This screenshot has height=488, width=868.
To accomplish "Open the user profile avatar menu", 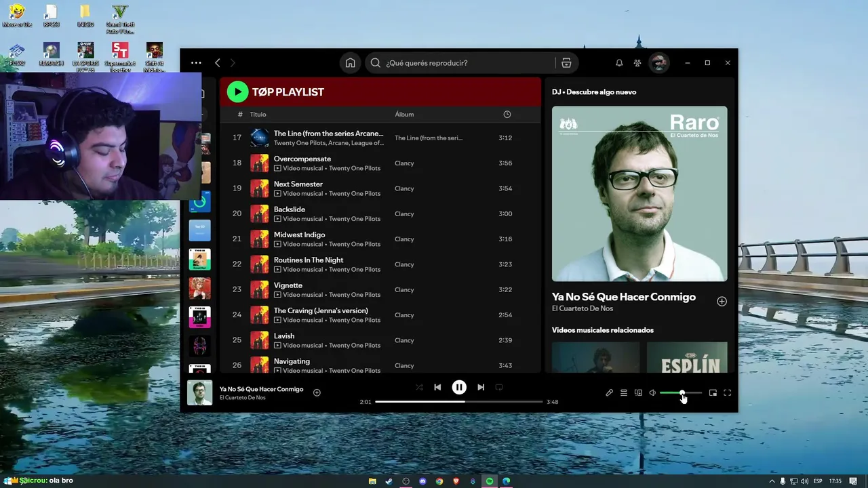I will click(658, 63).
